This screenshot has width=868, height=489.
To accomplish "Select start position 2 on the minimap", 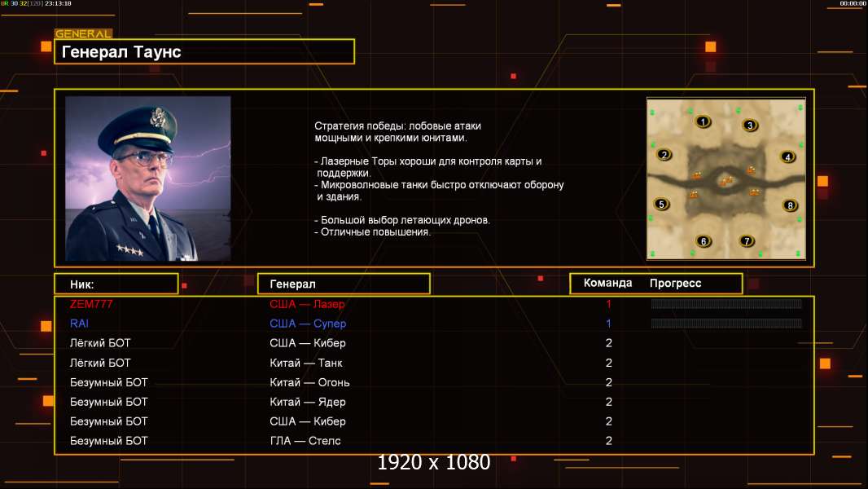I will 664,155.
